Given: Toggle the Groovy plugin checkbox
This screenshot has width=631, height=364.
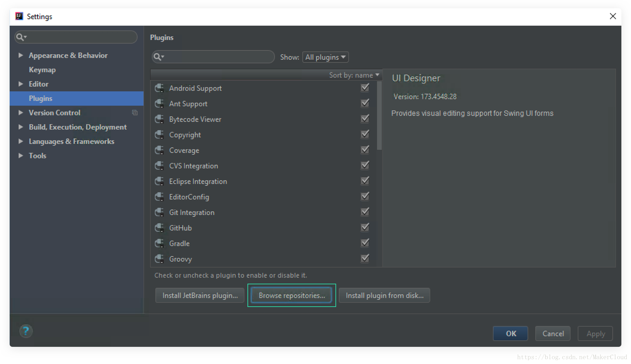Looking at the screenshot, I should click(365, 258).
